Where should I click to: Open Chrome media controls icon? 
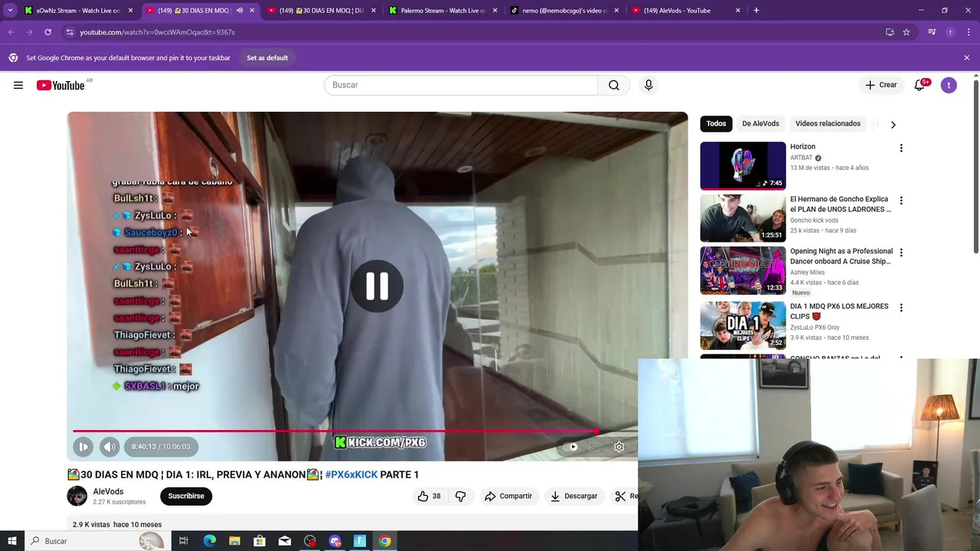coord(932,32)
